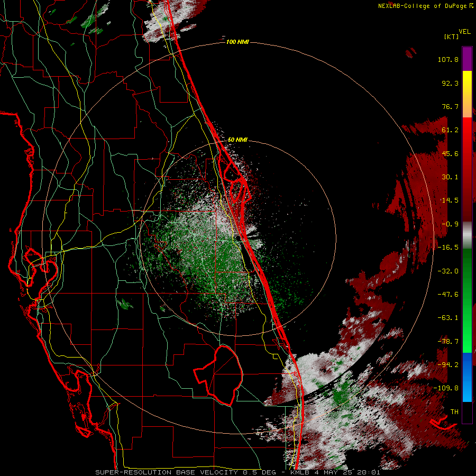The height and width of the screenshot is (476, 476).
Task: Pick the black TH segment of the color bar
Action: (467, 412)
